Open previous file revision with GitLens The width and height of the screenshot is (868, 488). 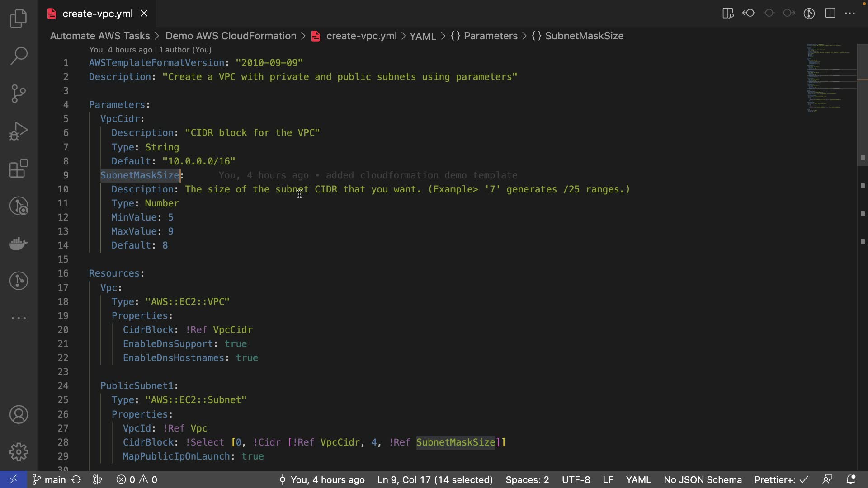[x=749, y=14]
